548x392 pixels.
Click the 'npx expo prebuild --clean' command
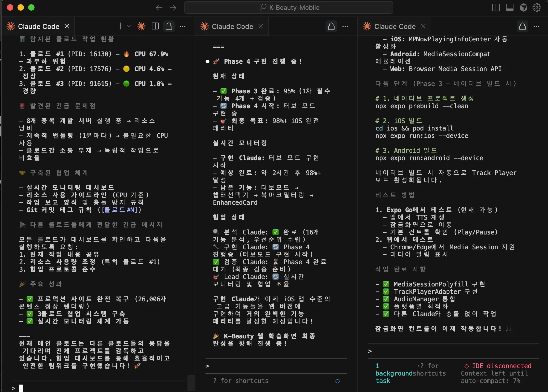coord(422,106)
